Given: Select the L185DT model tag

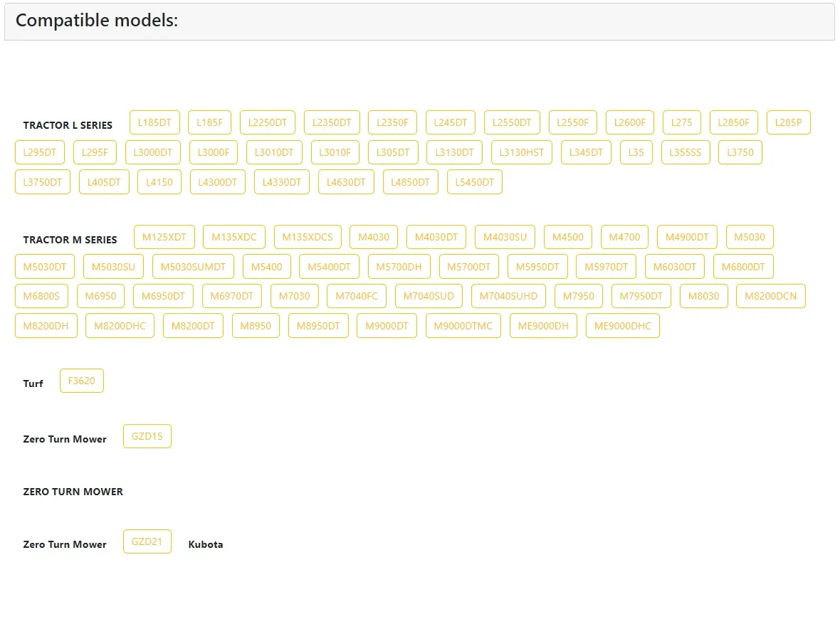Looking at the screenshot, I should 154,122.
